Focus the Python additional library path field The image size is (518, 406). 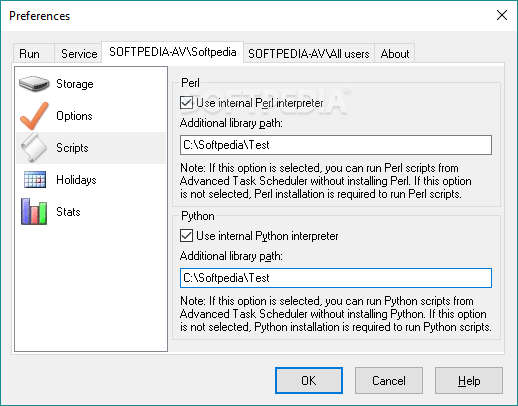click(x=336, y=278)
